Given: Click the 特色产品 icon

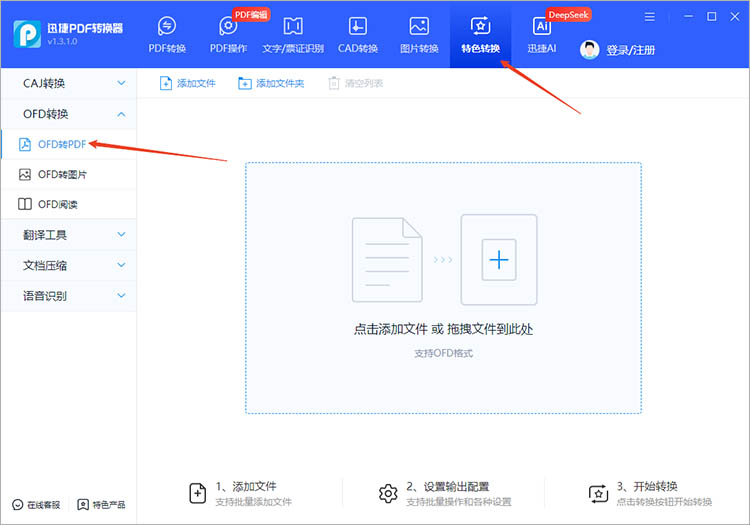Looking at the screenshot, I should [x=83, y=504].
